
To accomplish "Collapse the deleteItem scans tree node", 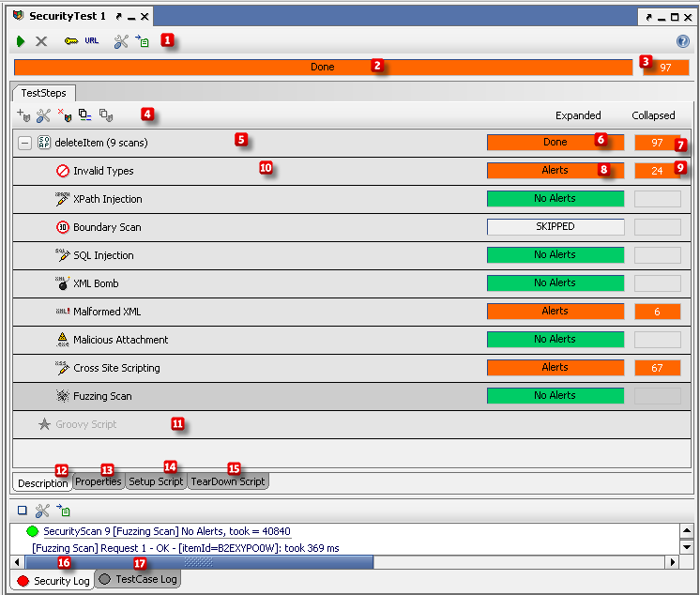I will pyautogui.click(x=24, y=143).
